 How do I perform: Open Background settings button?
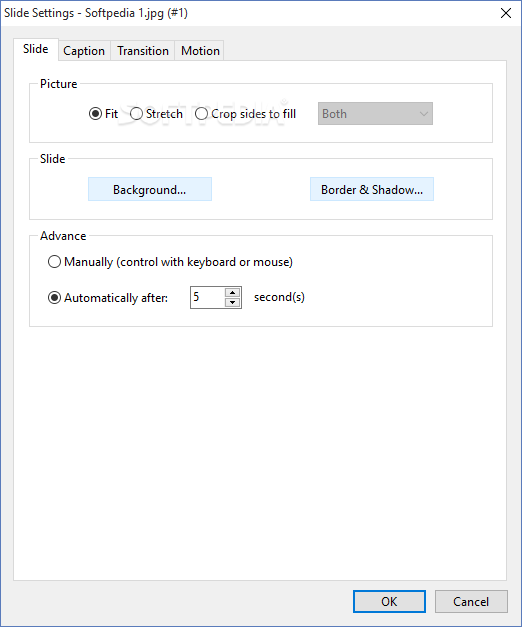(x=150, y=189)
